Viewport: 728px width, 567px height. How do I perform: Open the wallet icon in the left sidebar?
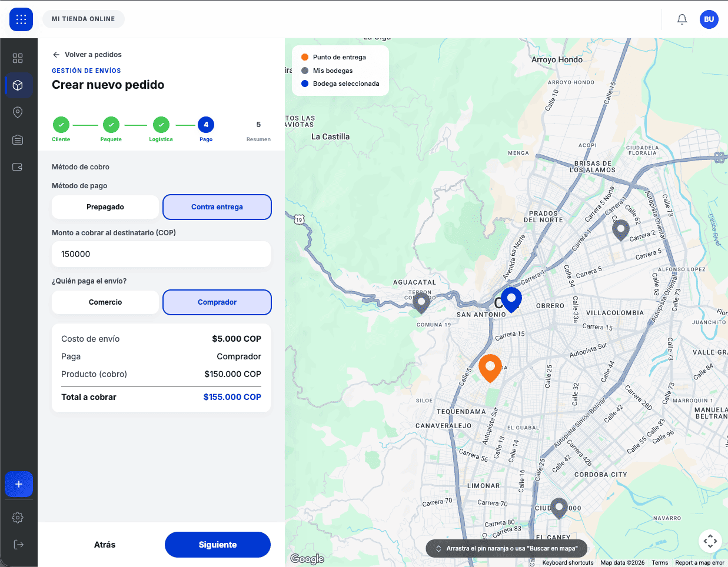pyautogui.click(x=18, y=167)
